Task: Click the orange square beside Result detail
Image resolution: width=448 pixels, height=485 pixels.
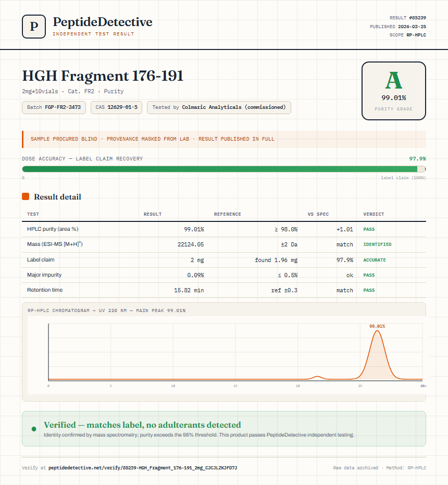Action: pyautogui.click(x=26, y=196)
